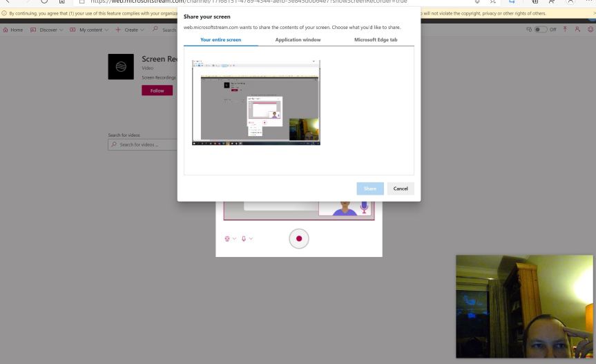Toggle the Off switch in Stream header
Image resolution: width=596 pixels, height=364 pixels.
541,30
